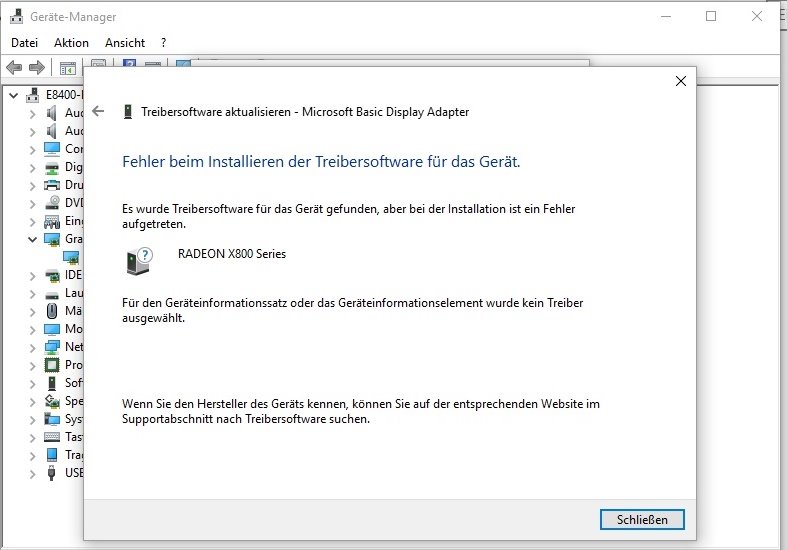The width and height of the screenshot is (787, 550).
Task: Click the RADEON X800 device icon with question mark
Action: (139, 261)
